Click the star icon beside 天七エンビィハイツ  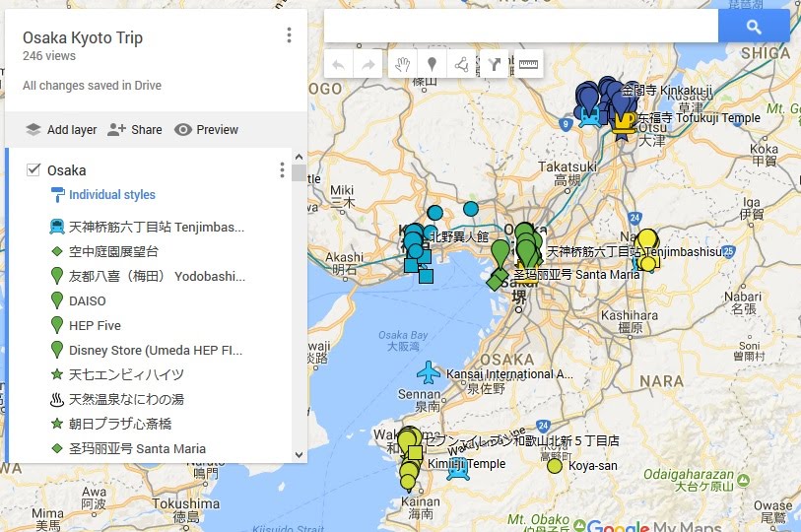tap(57, 374)
